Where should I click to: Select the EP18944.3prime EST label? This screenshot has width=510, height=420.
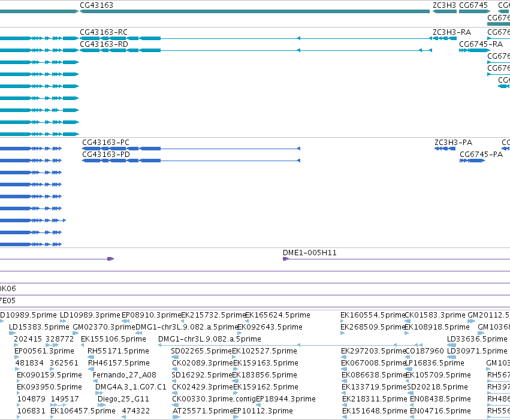[286, 399]
